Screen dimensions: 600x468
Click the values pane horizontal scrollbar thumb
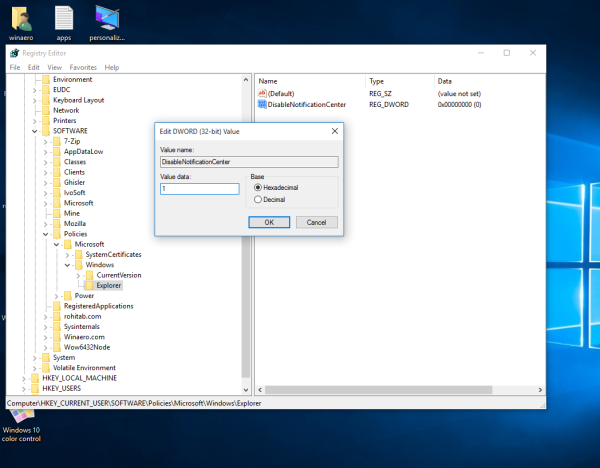pos(378,390)
